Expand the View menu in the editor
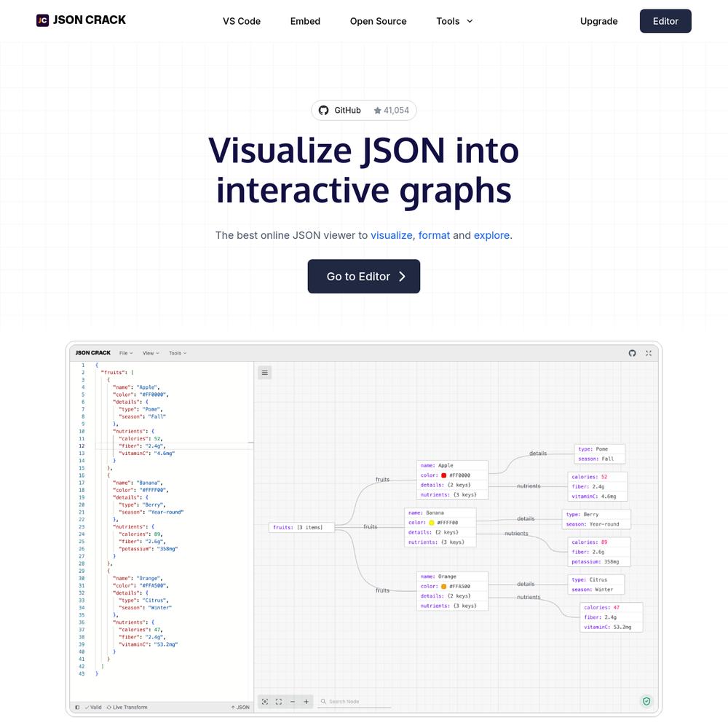The image size is (728, 728). 151,353
